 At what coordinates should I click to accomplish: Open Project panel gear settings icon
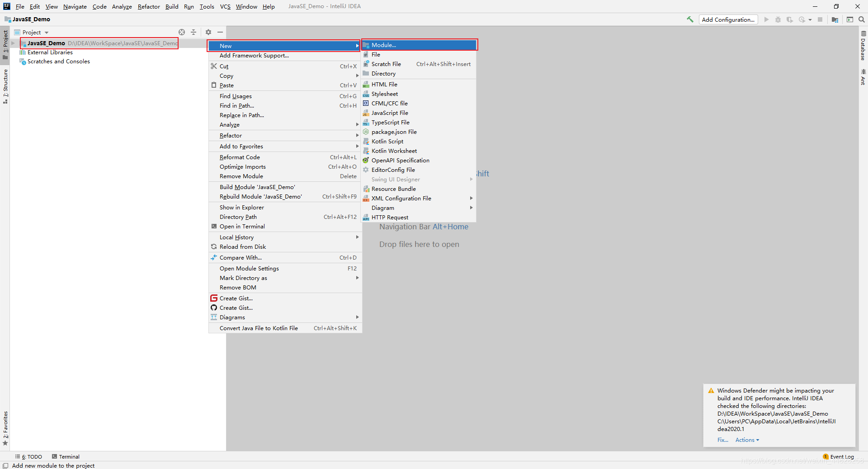pyautogui.click(x=208, y=32)
